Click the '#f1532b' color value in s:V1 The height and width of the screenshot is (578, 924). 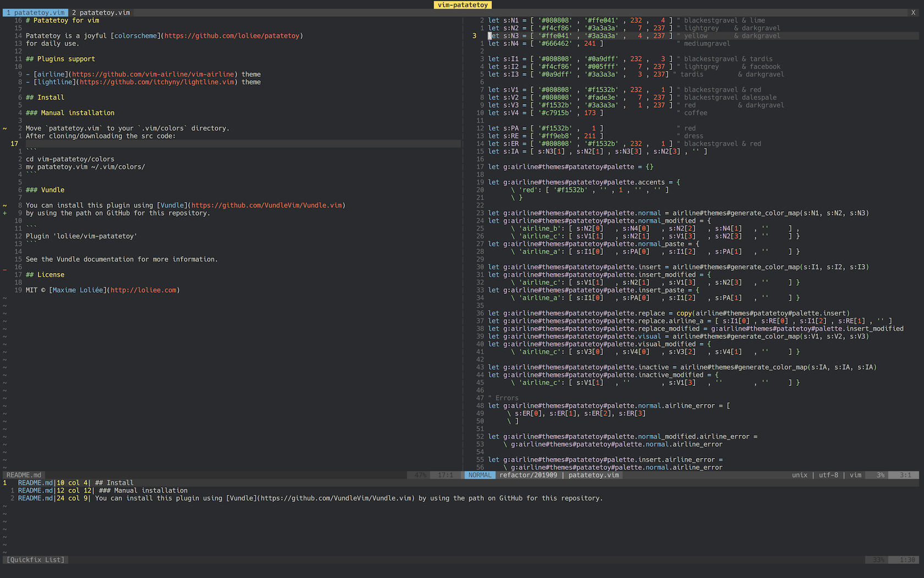[x=601, y=90]
